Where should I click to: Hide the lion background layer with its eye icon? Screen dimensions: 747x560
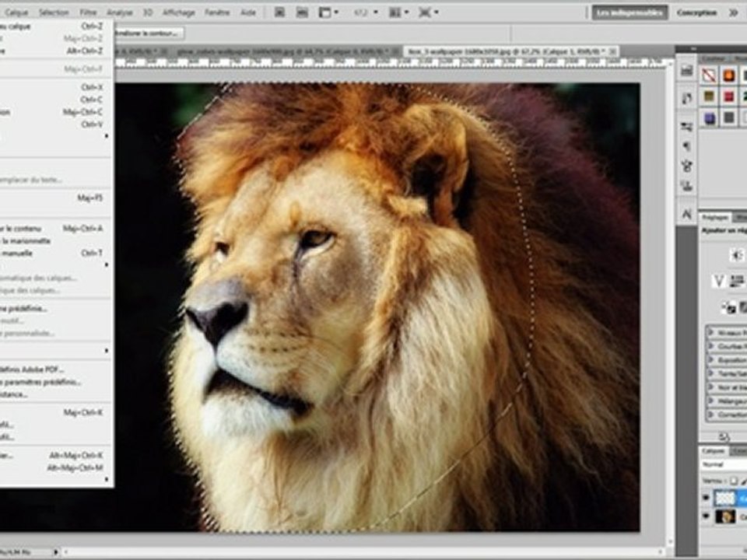[x=706, y=516]
